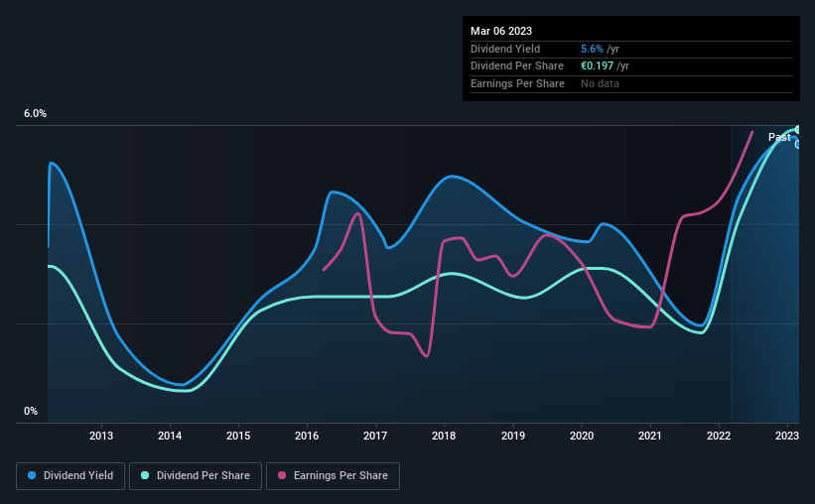The height and width of the screenshot is (504, 815).
Task: Click the Dividend Per Share label in tooltip
Action: point(516,66)
